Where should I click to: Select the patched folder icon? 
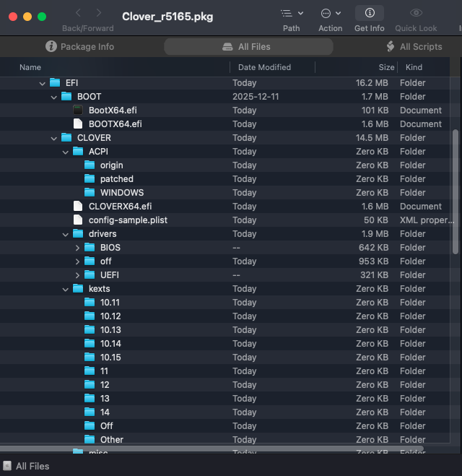click(90, 178)
